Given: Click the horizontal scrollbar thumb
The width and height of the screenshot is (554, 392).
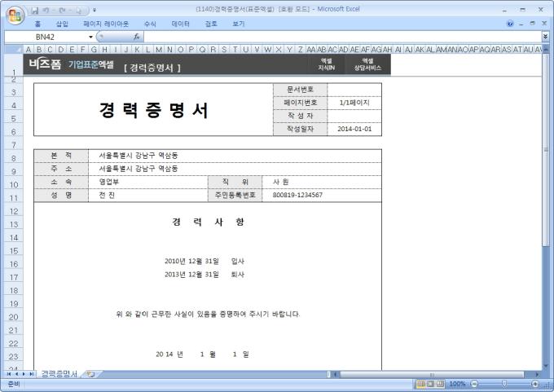Looking at the screenshot, I should point(432,374).
